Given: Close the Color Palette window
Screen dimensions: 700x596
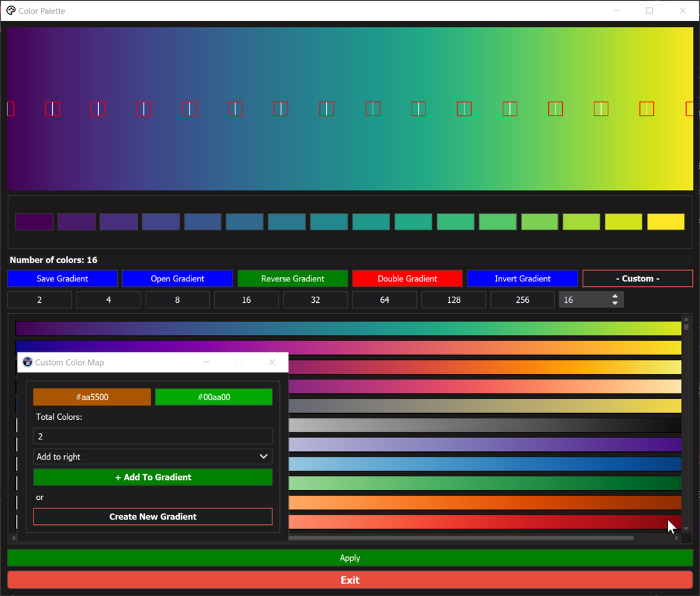Looking at the screenshot, I should (x=683, y=10).
